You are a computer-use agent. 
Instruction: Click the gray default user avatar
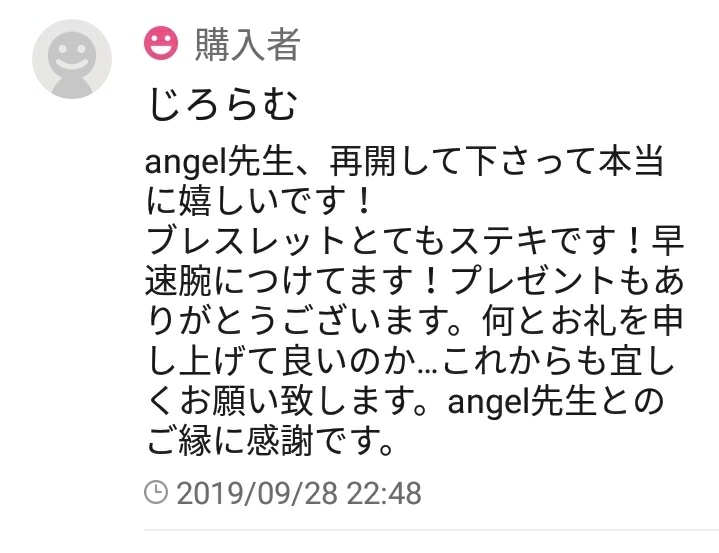pyautogui.click(x=72, y=59)
